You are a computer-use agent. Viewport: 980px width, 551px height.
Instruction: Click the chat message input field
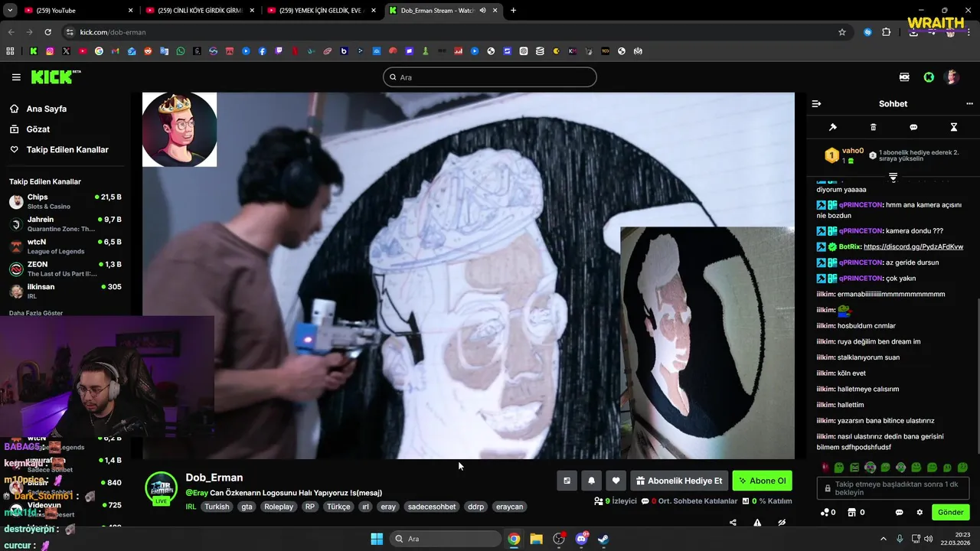(893, 488)
